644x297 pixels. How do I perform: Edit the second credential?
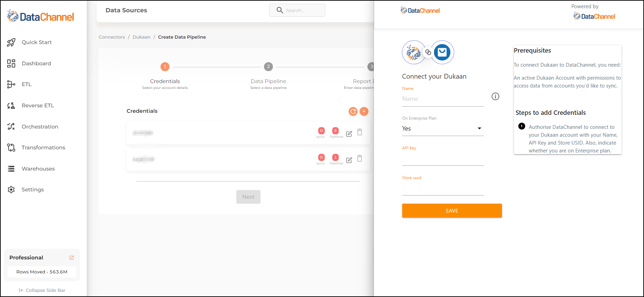pos(349,160)
